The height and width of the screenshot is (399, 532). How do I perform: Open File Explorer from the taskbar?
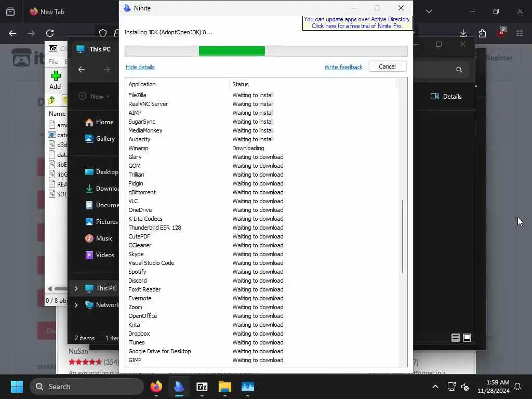pos(224,387)
